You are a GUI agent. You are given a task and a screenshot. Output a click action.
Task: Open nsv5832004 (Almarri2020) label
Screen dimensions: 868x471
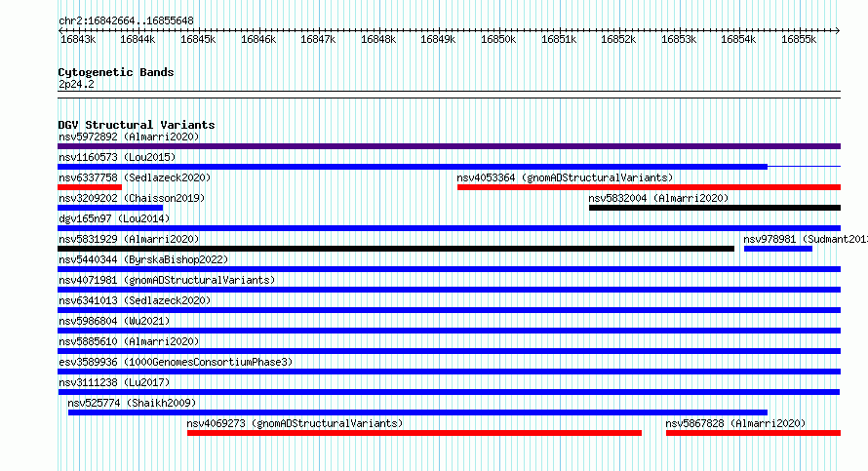(x=658, y=198)
